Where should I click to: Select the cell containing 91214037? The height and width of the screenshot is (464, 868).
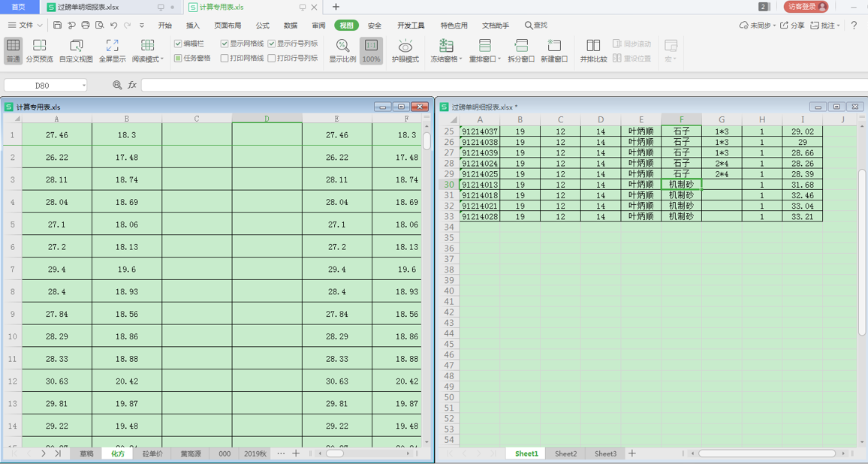479,131
